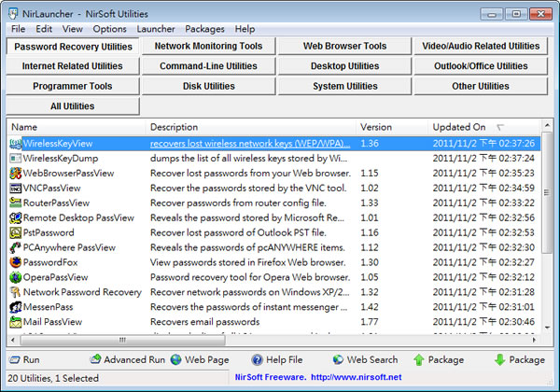Open the Packages menu
Screen dimensions: 560x392
204,29
